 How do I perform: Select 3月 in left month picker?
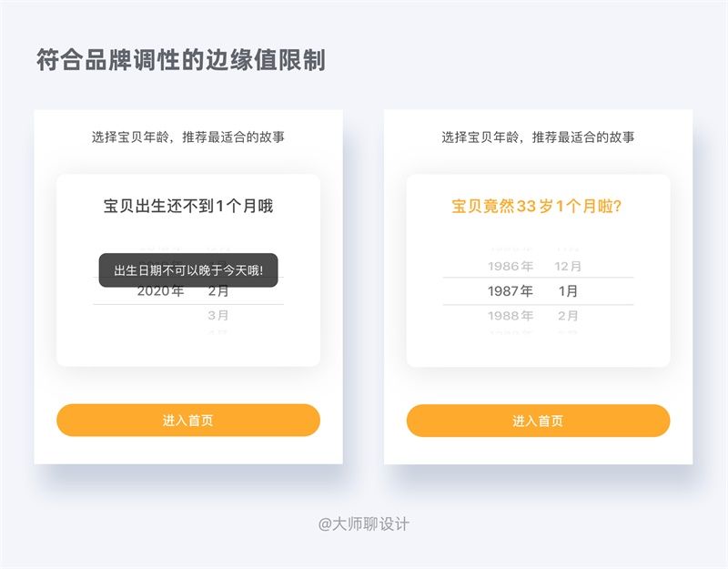pos(218,316)
